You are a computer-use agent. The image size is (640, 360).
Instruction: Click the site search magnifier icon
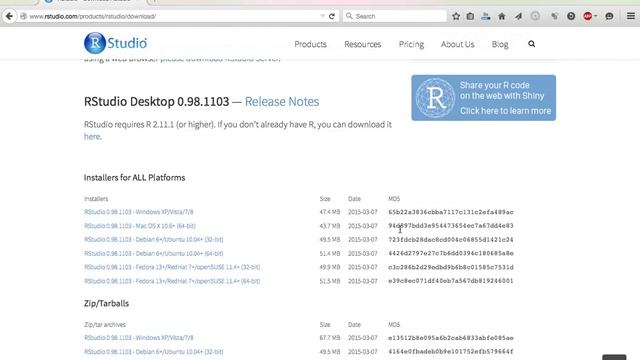[x=531, y=44]
